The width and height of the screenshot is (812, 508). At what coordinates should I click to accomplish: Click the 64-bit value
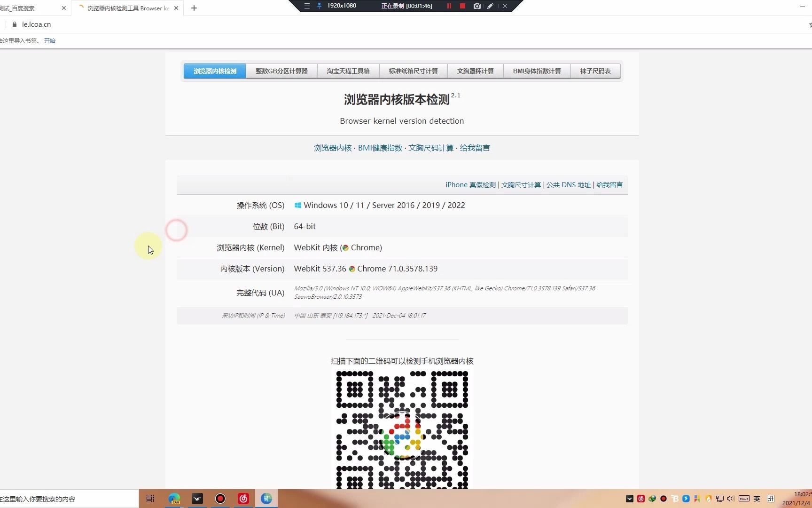pos(305,226)
